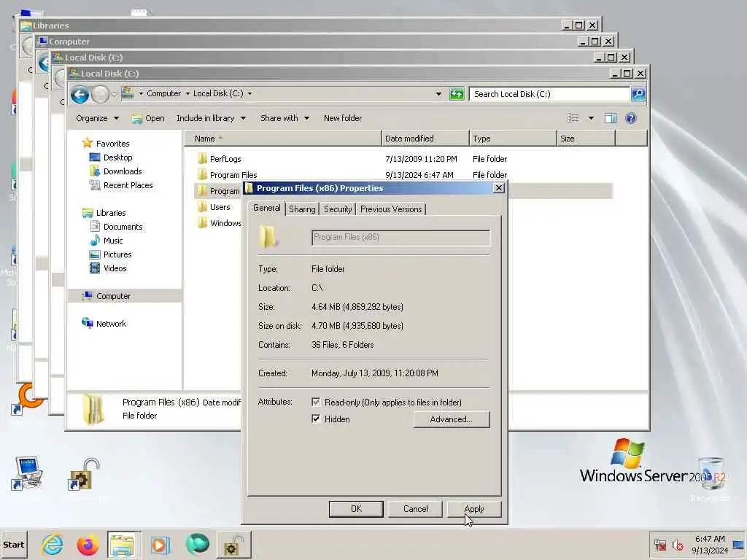Screen dimensions: 747x560
Task: Click the Back arrow in Explorer
Action: pos(80,94)
